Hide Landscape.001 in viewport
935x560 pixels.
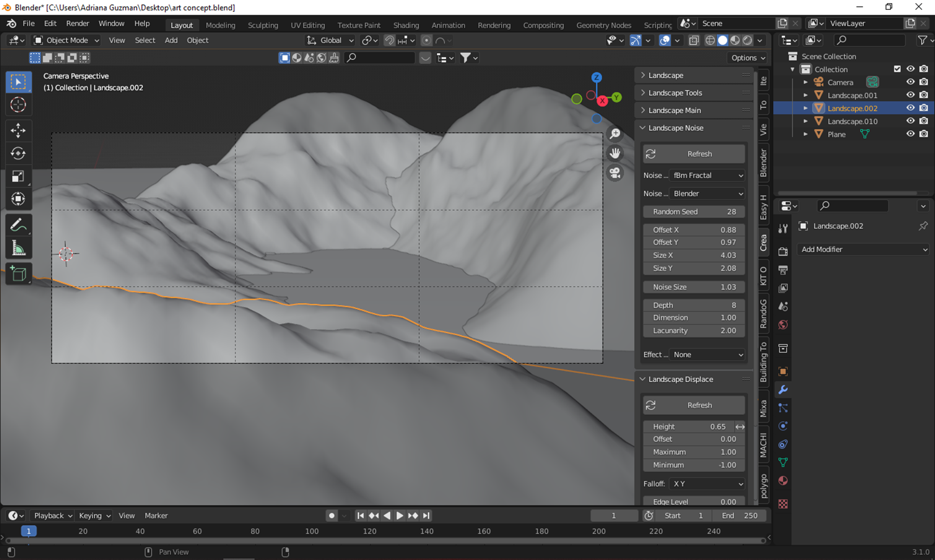point(911,95)
